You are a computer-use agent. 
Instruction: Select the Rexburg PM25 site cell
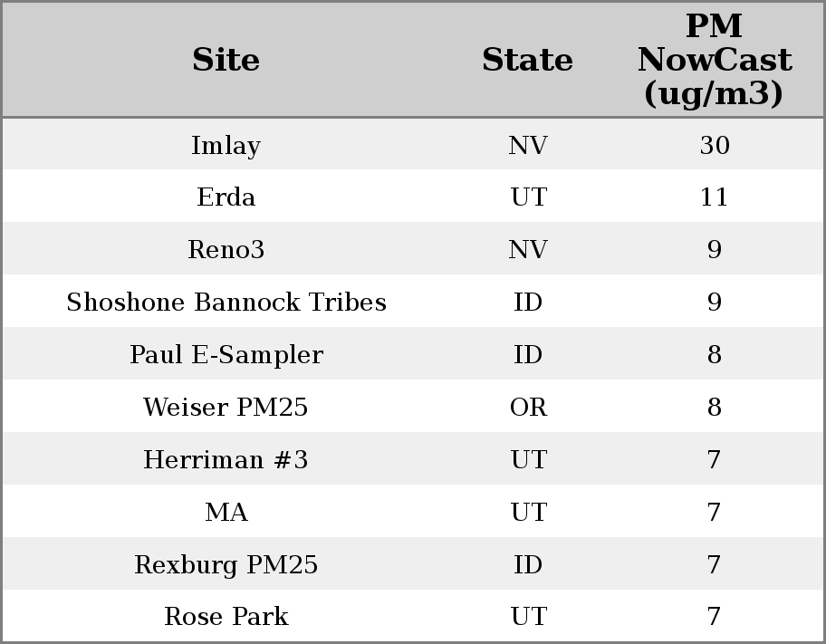click(226, 565)
